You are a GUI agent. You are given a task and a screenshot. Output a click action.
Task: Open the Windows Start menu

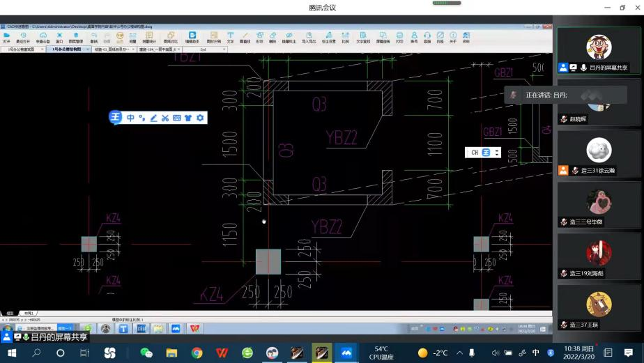coord(12,353)
